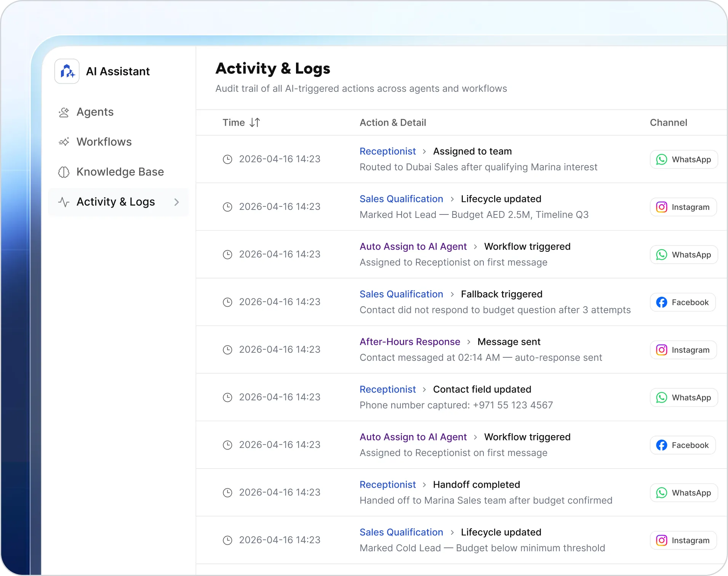Open Receptionist link in Handoff completed row
728x576 pixels.
(387, 485)
